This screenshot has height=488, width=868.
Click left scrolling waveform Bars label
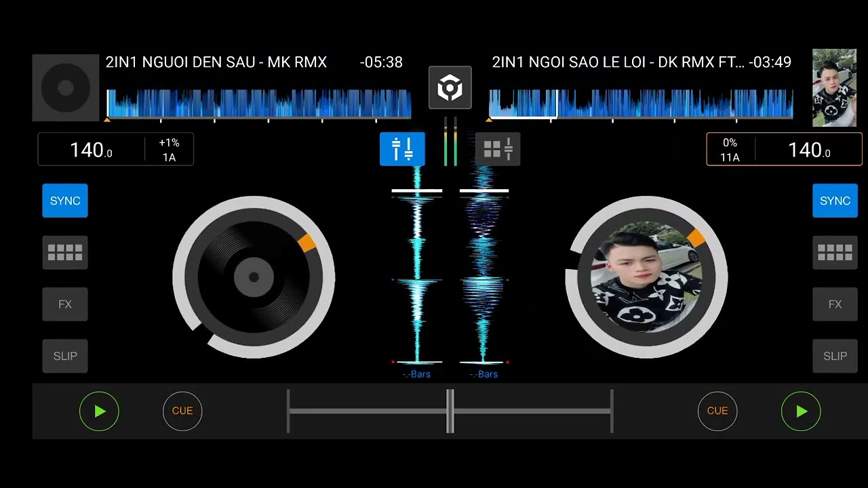[416, 374]
